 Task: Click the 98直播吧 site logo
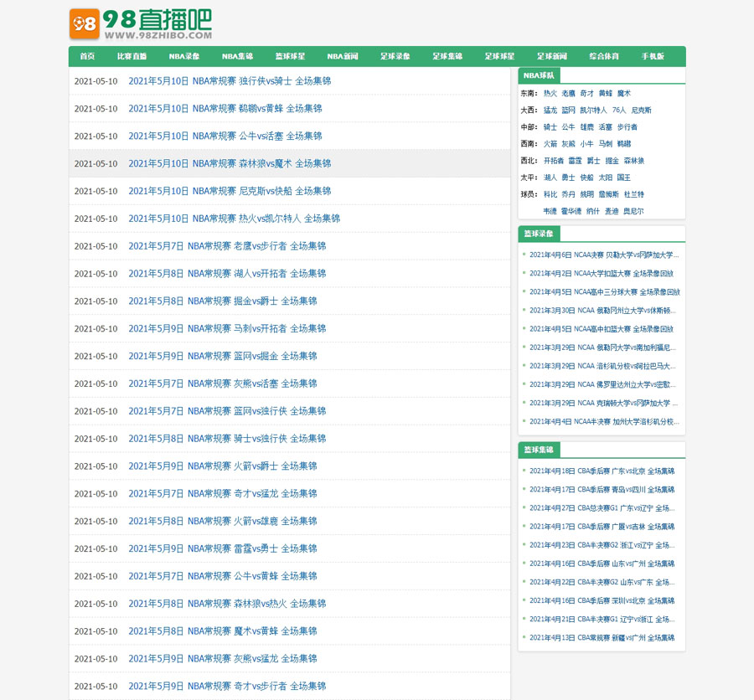tap(140, 24)
